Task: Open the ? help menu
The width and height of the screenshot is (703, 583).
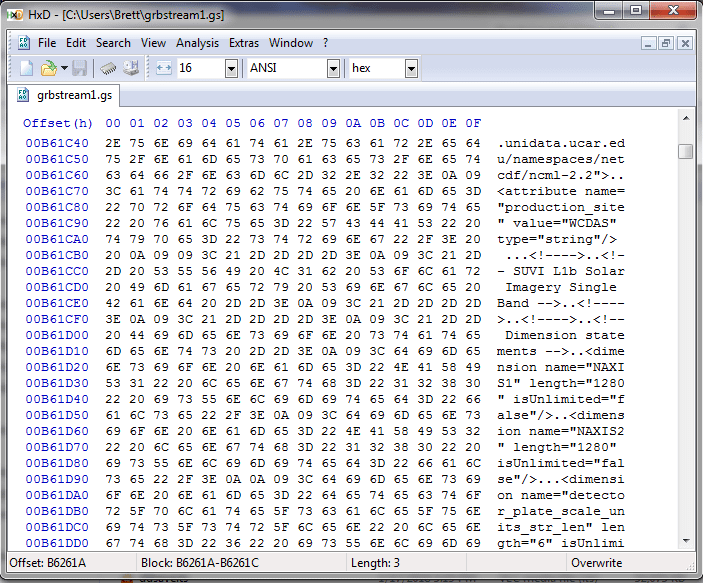Action: (x=325, y=43)
